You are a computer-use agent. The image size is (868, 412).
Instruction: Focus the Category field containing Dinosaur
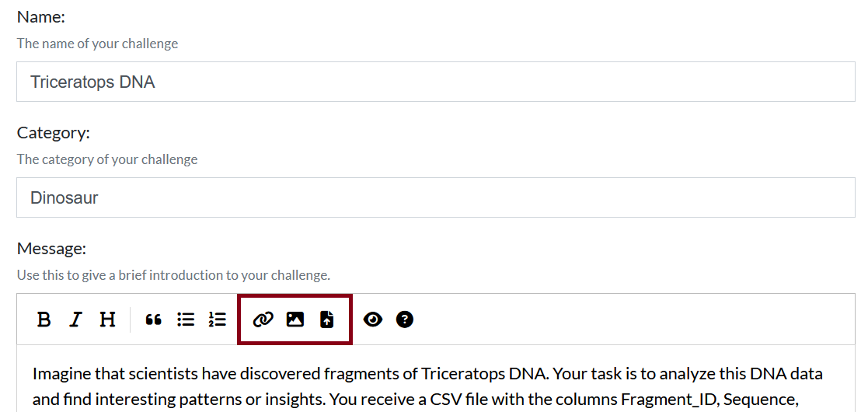click(435, 197)
